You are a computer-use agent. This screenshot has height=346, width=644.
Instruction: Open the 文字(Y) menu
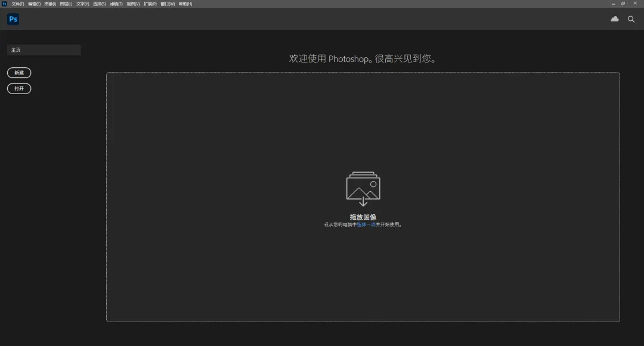pos(82,4)
